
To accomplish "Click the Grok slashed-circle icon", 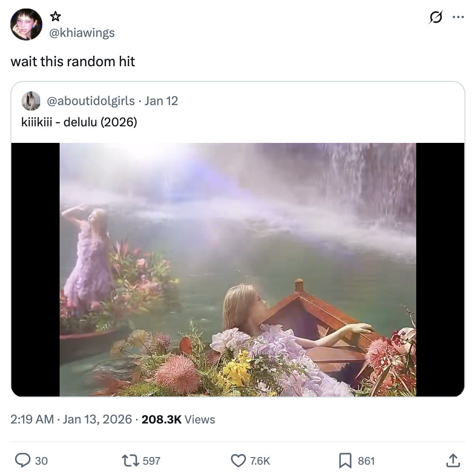I will pyautogui.click(x=435, y=18).
